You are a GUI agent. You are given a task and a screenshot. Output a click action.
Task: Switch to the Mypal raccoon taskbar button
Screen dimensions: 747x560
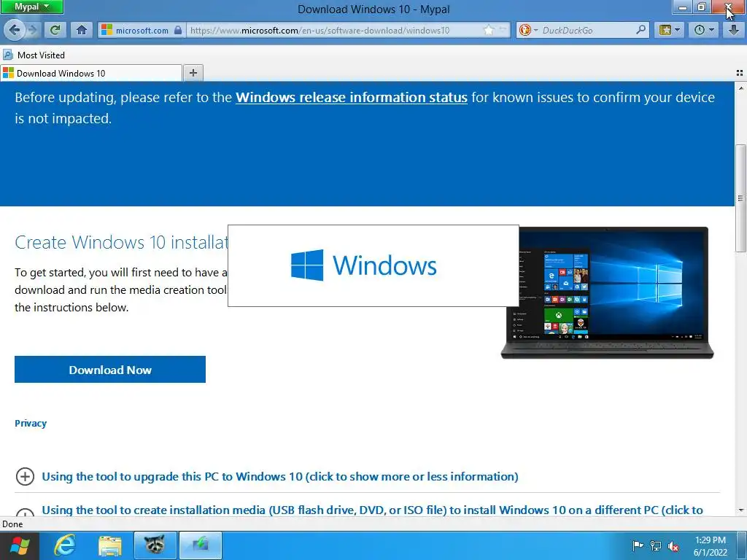[x=155, y=545]
